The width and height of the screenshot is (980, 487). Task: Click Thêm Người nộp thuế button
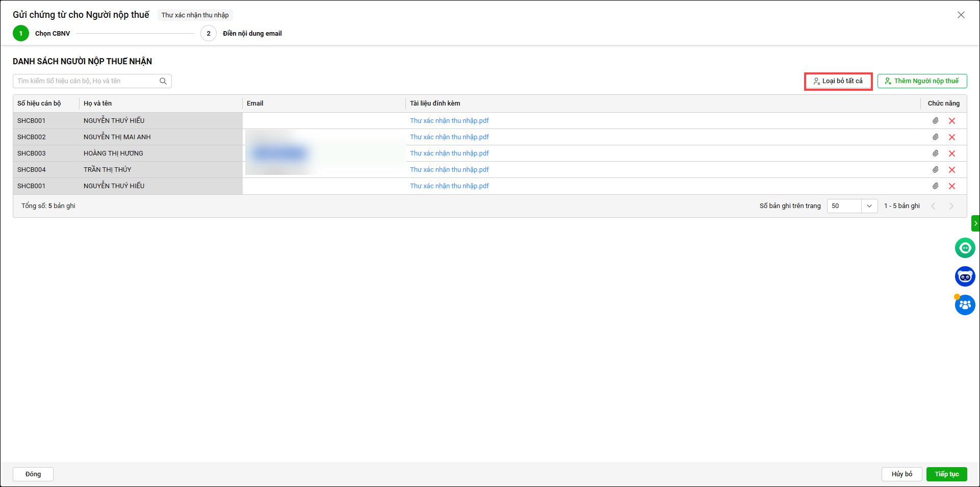coord(922,81)
